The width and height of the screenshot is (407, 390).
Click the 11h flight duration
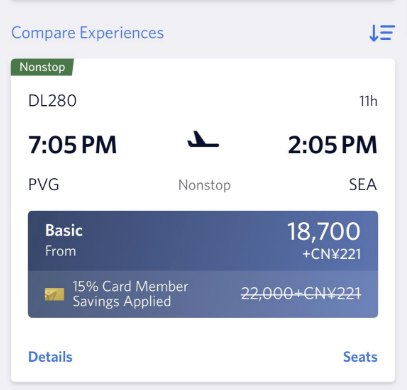368,101
